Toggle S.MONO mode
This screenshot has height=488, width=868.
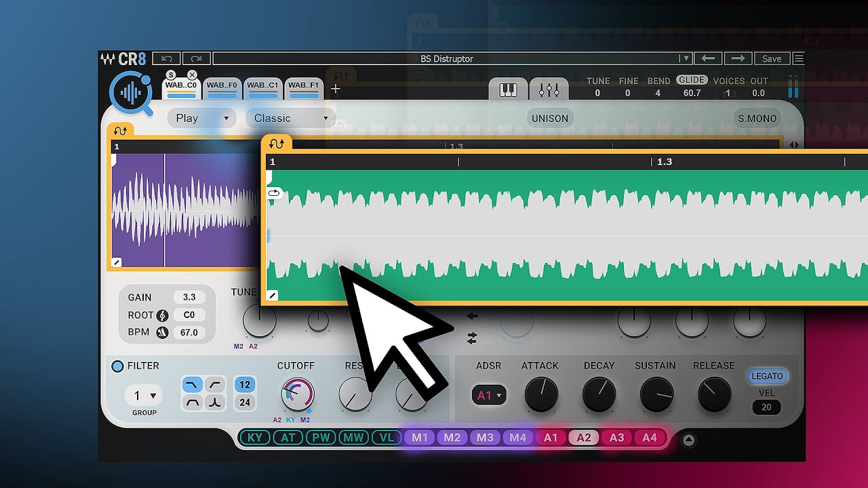[757, 119]
